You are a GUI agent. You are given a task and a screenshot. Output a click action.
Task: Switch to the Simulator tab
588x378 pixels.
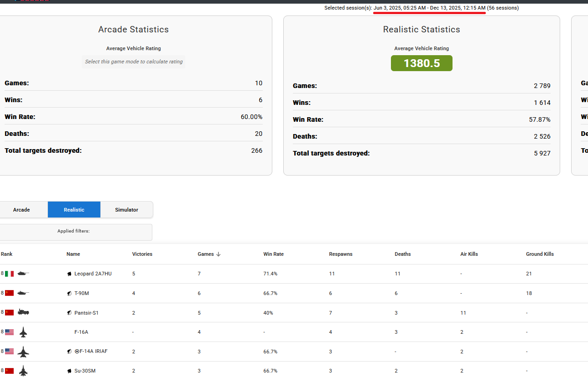[x=126, y=210]
